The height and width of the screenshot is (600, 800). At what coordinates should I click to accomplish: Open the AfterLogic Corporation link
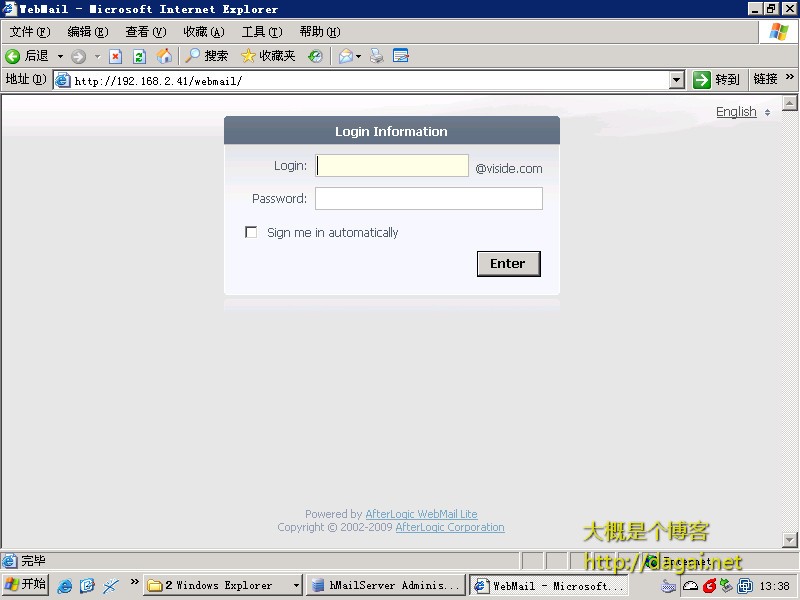(x=450, y=527)
